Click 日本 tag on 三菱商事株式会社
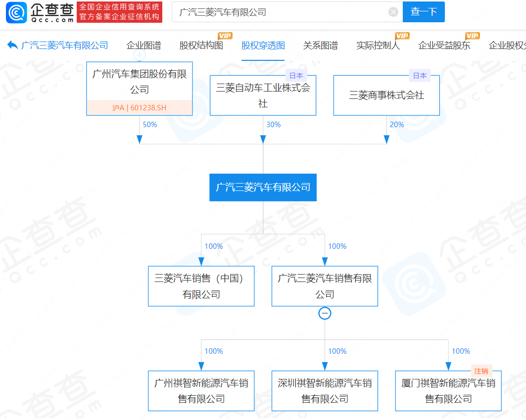This screenshot has height=420, width=526. coord(420,76)
